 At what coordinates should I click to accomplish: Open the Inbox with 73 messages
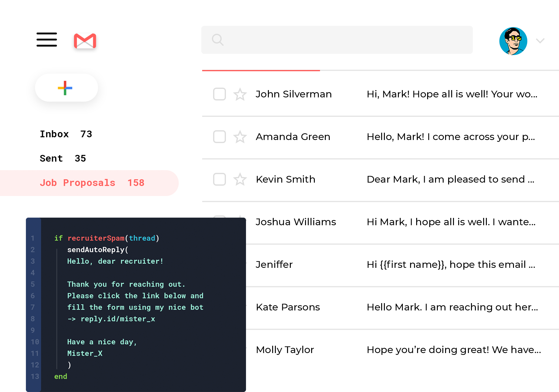pyautogui.click(x=66, y=134)
